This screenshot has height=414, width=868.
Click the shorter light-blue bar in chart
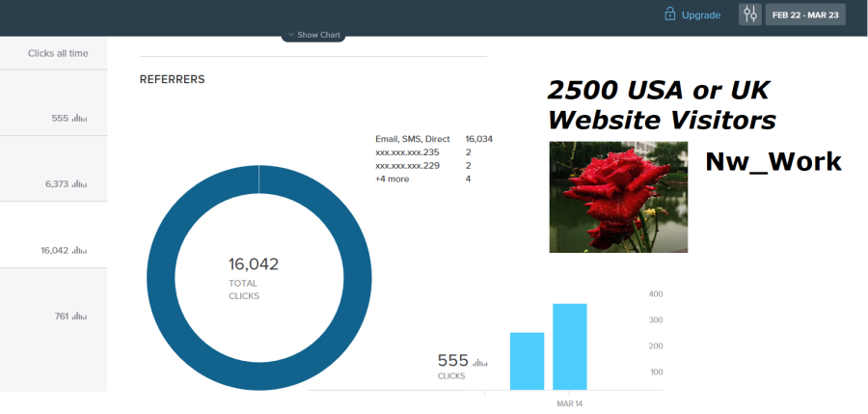[x=527, y=361]
